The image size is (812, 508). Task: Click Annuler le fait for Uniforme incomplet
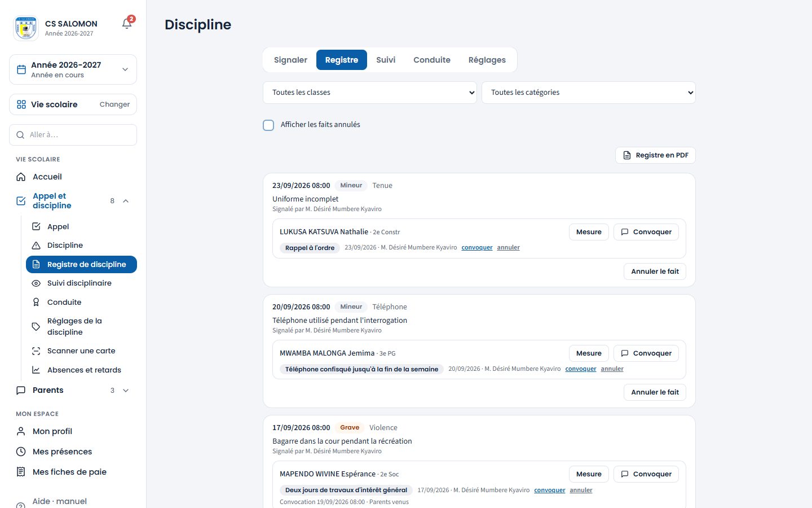point(655,271)
